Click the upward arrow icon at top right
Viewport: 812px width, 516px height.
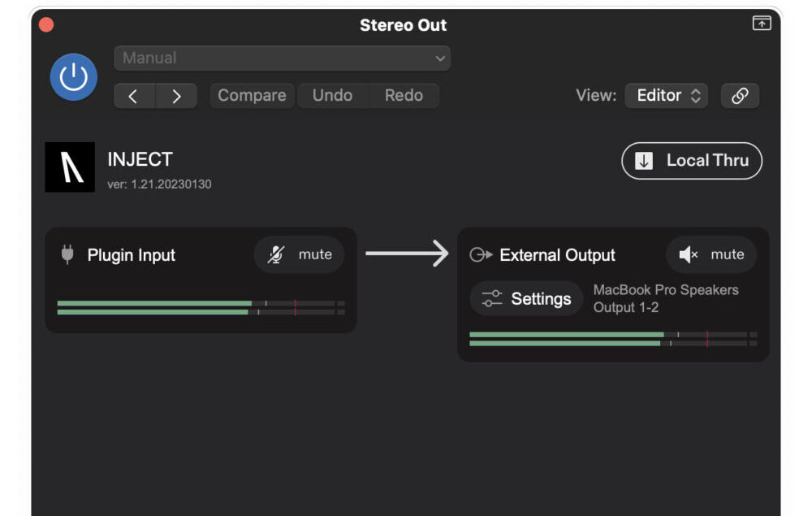[761, 24]
